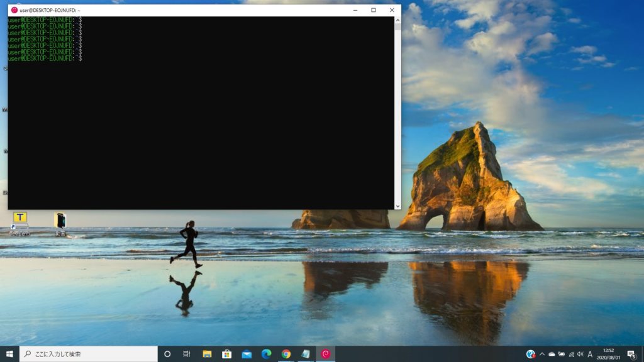The image size is (644, 362).
Task: Click the terminal scrollbar down arrow
Action: (x=397, y=206)
